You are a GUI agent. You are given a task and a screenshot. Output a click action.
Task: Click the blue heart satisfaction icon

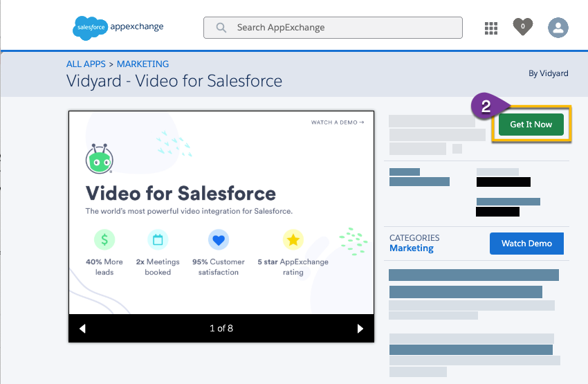coord(218,239)
